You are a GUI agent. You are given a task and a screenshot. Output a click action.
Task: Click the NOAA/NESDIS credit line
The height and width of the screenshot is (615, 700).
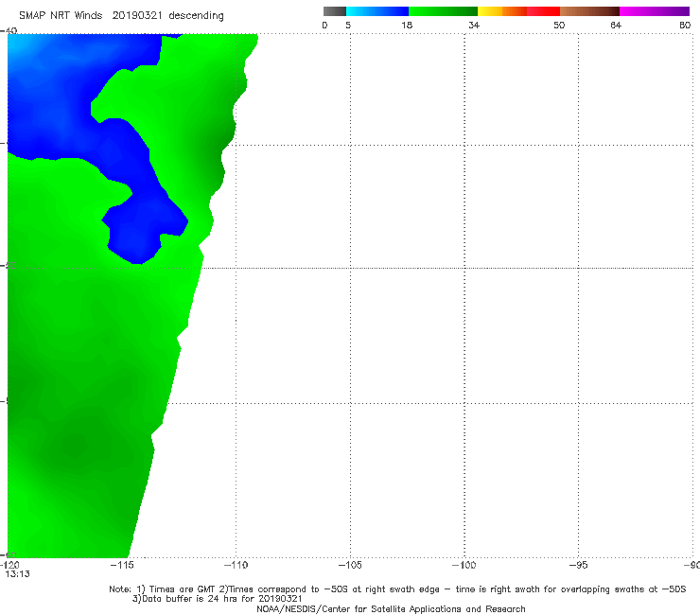(x=391, y=609)
